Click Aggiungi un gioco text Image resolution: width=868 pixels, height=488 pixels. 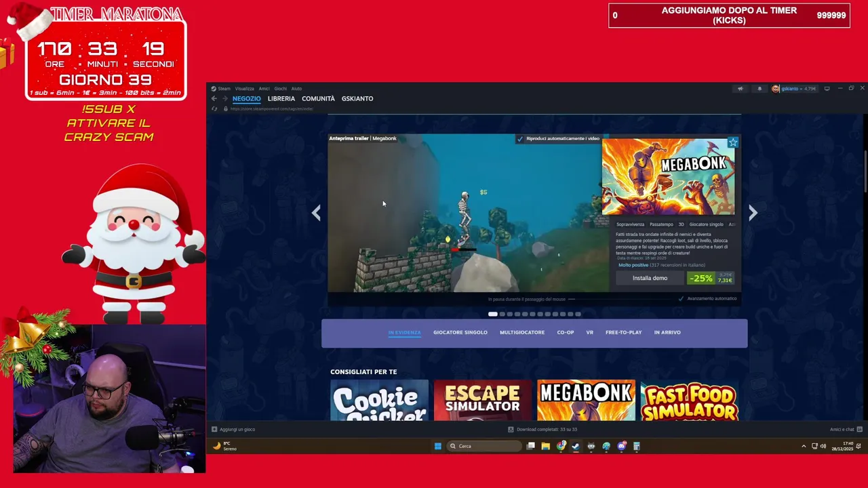(x=237, y=429)
